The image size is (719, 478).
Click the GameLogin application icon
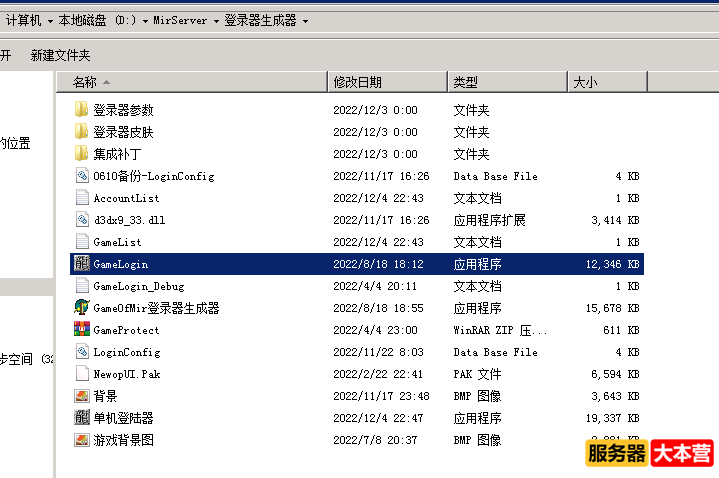click(82, 264)
